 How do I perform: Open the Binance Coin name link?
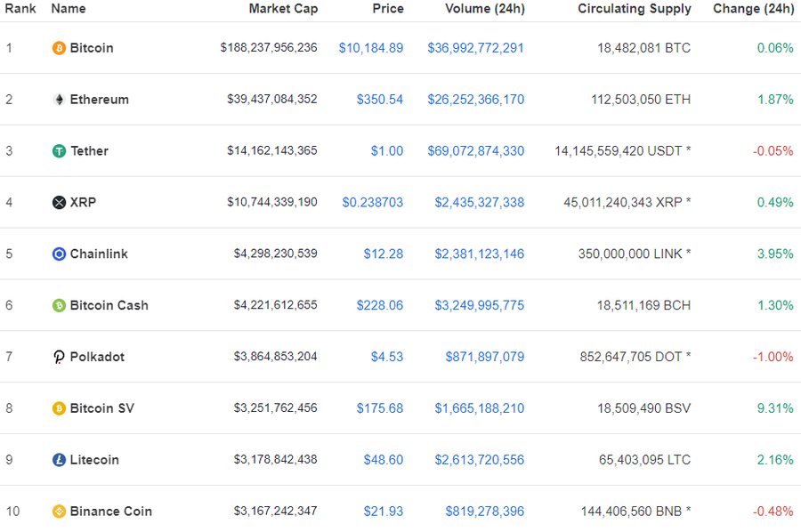click(x=111, y=511)
